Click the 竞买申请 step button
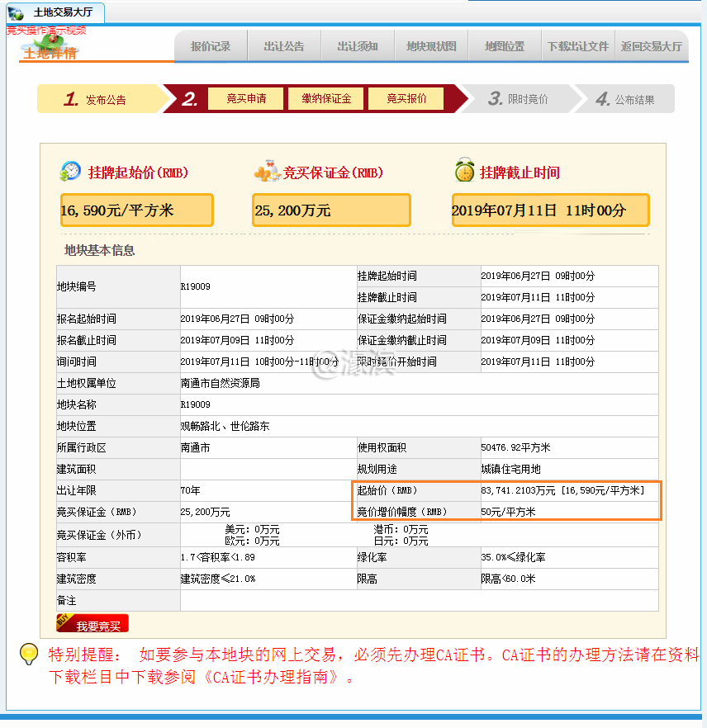Viewport: 707px width, 728px height. [x=246, y=99]
